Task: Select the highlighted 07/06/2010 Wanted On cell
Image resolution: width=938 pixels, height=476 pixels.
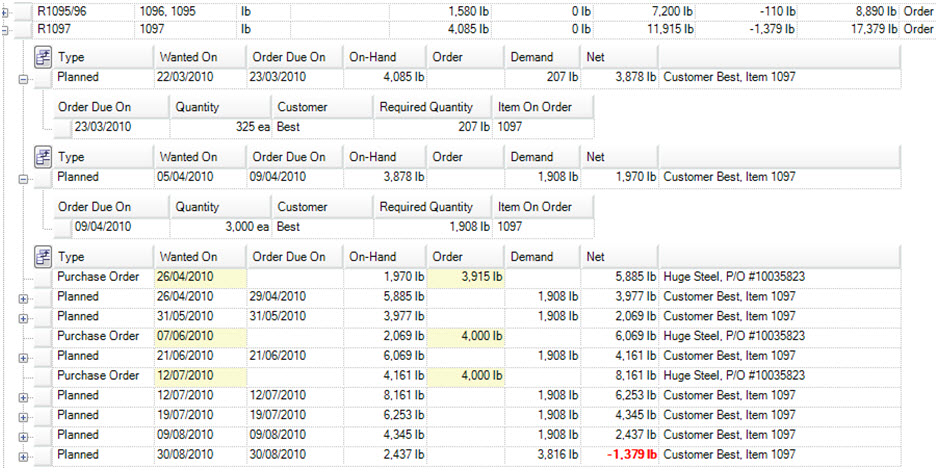Action: [x=198, y=336]
